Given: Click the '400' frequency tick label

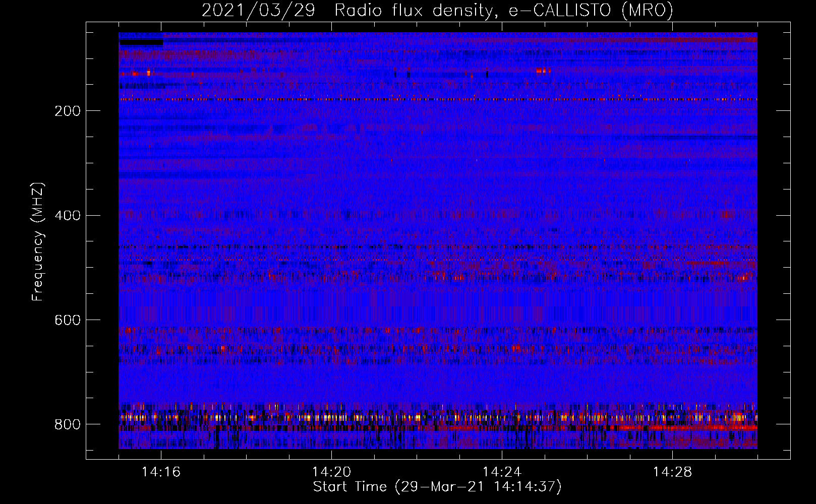Looking at the screenshot, I should [68, 216].
